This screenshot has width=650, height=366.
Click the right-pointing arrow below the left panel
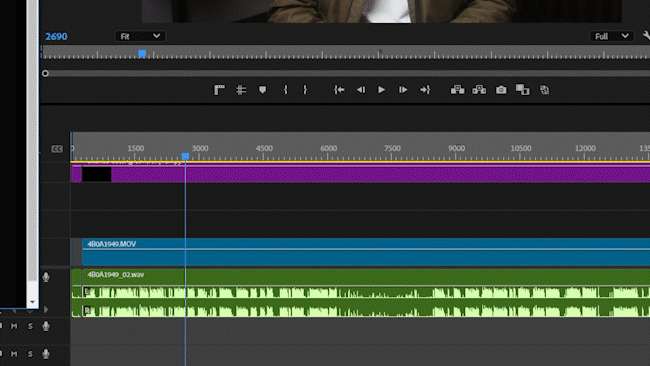click(46, 310)
